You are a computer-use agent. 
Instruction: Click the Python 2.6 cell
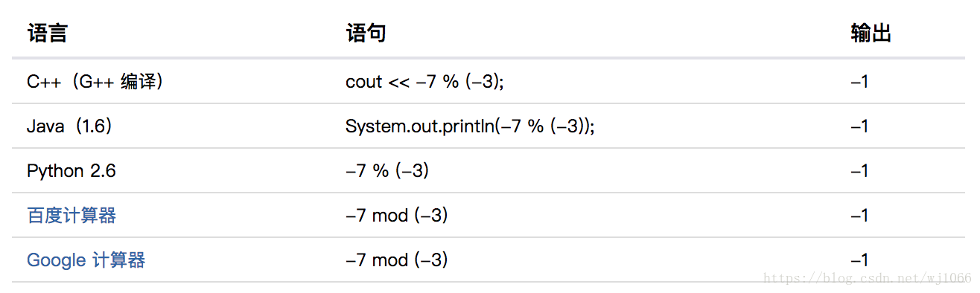(71, 171)
